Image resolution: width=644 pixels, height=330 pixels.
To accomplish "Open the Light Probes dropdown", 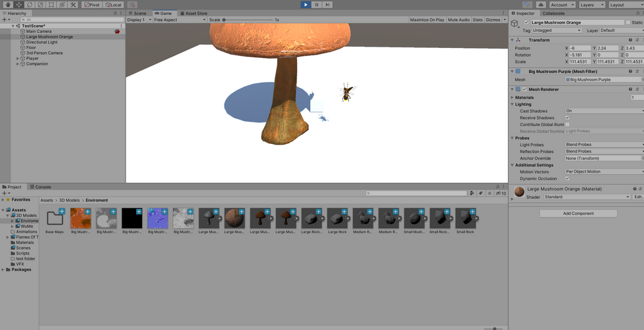I will 605,145.
